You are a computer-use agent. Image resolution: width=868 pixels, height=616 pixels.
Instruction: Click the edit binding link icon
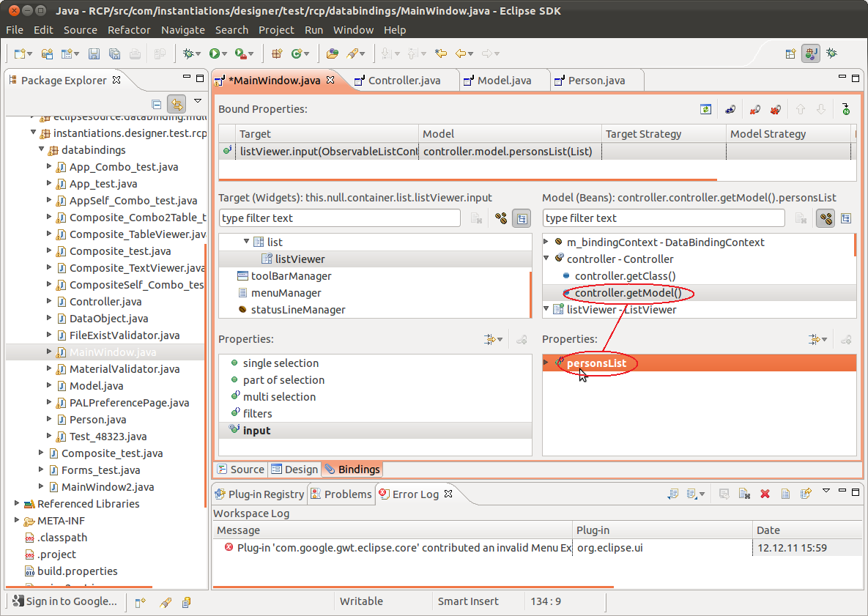[x=730, y=110]
